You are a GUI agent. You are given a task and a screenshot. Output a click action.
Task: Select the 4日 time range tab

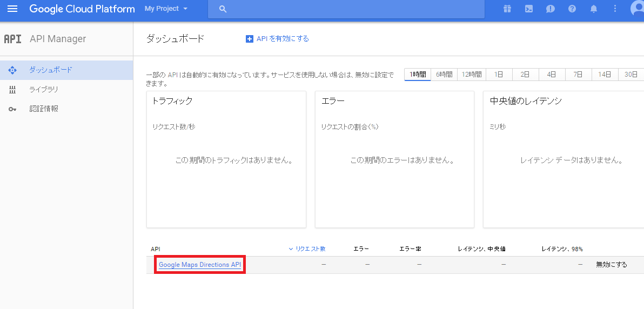click(552, 75)
